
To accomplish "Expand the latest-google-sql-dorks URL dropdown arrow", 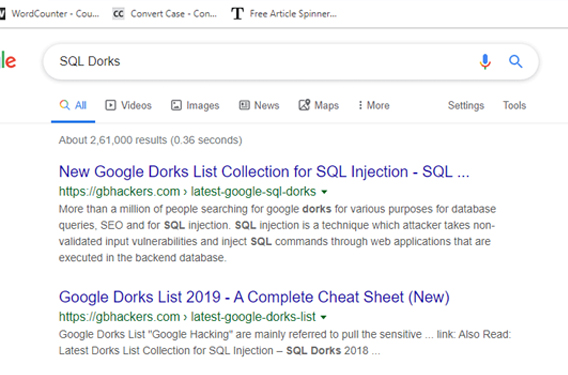I will coord(324,192).
